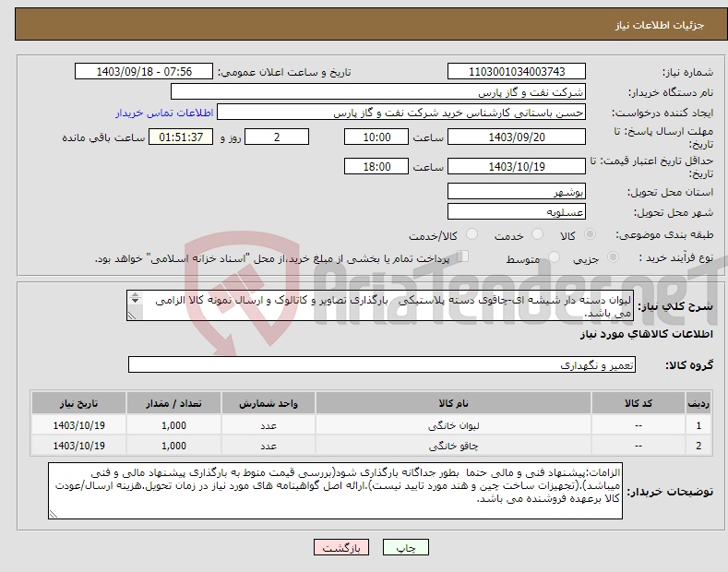Click the کد کالا column header
The width and height of the screenshot is (728, 572).
coord(638,403)
